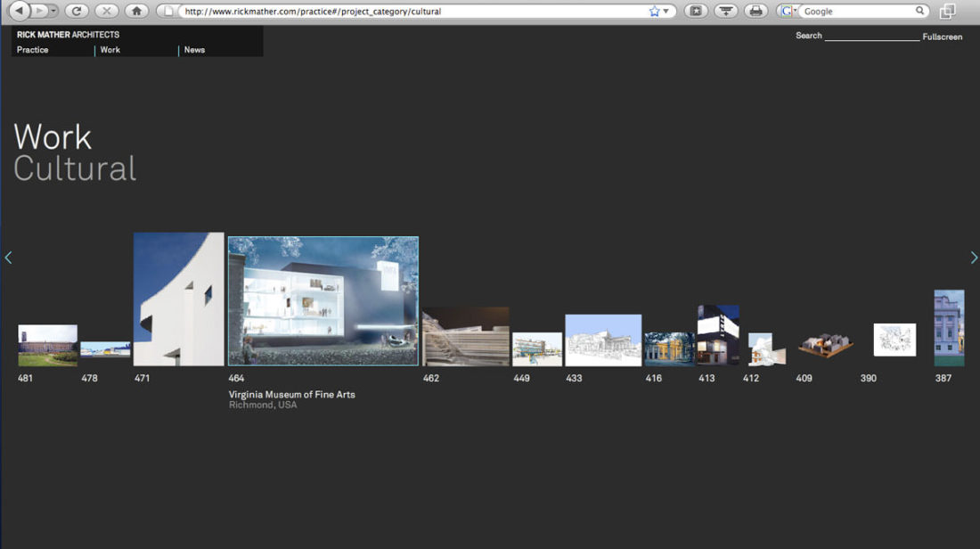Open the new window icon at far right
The image size is (980, 549).
(x=948, y=11)
